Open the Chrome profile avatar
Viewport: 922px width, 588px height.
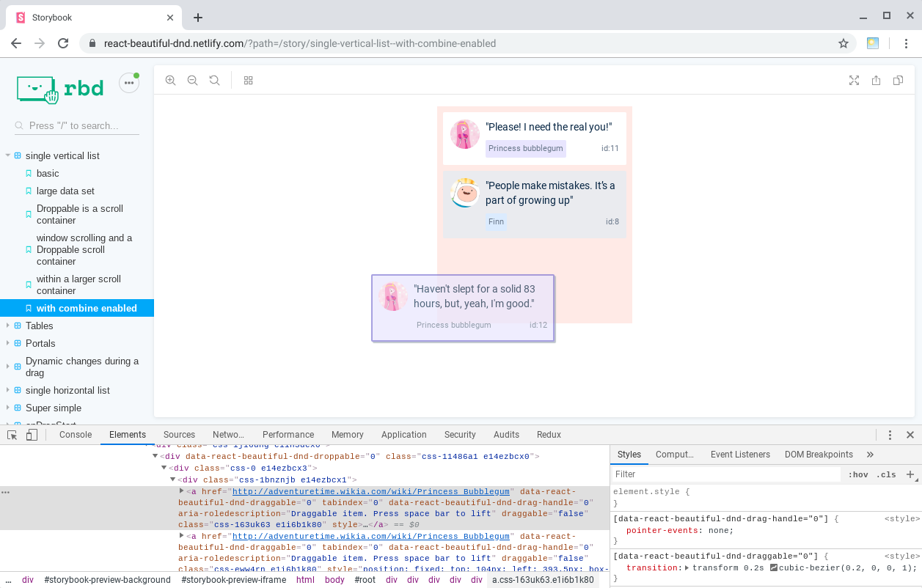pos(873,43)
